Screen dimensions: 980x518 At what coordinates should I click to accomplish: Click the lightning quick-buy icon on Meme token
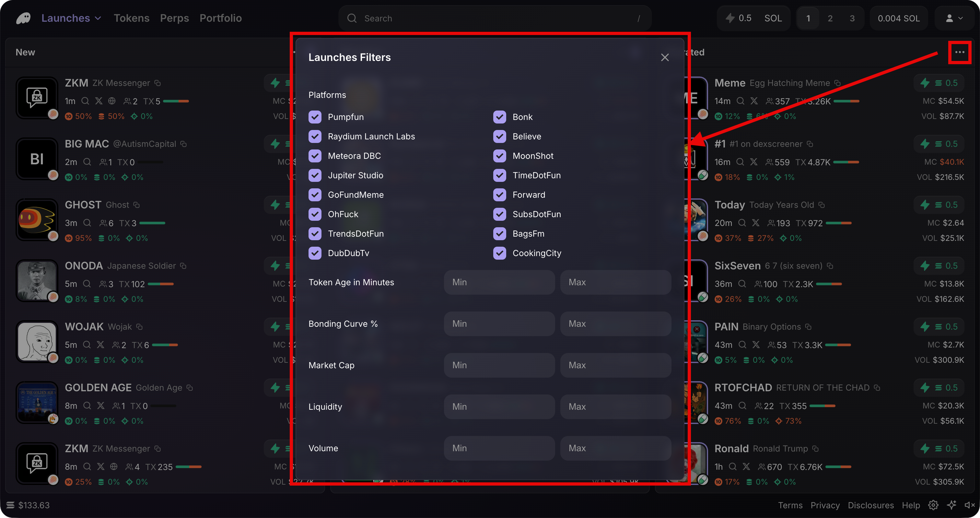click(x=925, y=83)
